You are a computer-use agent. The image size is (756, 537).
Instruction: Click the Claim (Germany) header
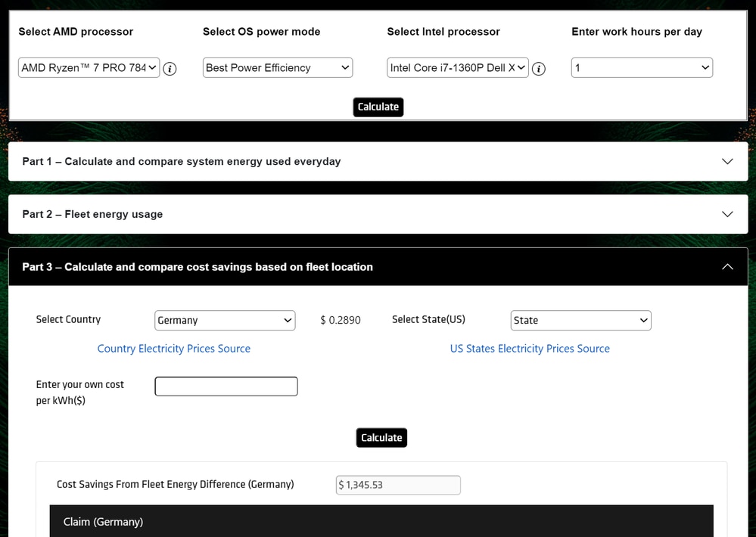[x=381, y=521]
